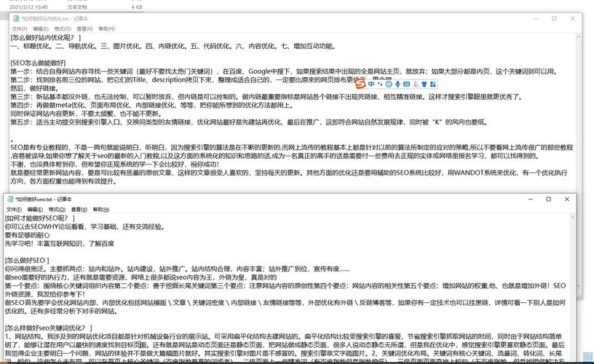Open 编辑(E) menu in the 如何做好seo window
594x364 pixels.
coord(35,210)
